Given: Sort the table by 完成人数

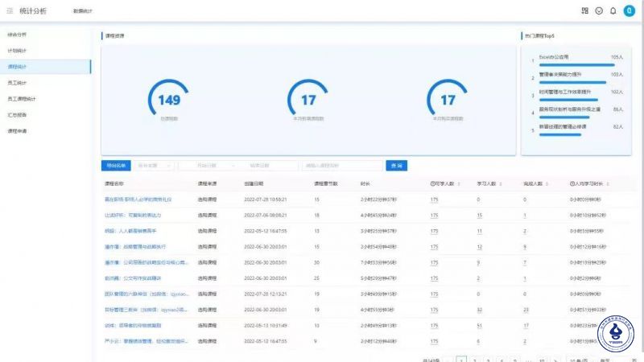Looking at the screenshot, I should [547, 184].
